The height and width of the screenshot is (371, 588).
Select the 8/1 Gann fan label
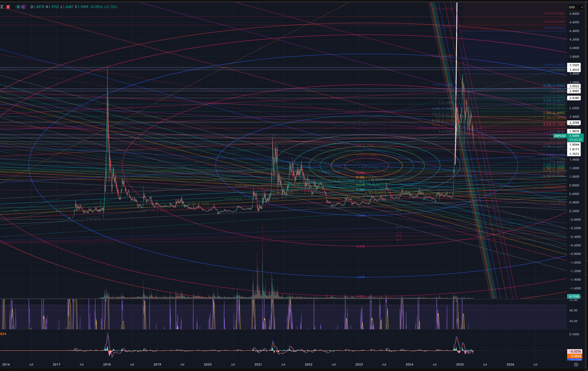(398, 240)
